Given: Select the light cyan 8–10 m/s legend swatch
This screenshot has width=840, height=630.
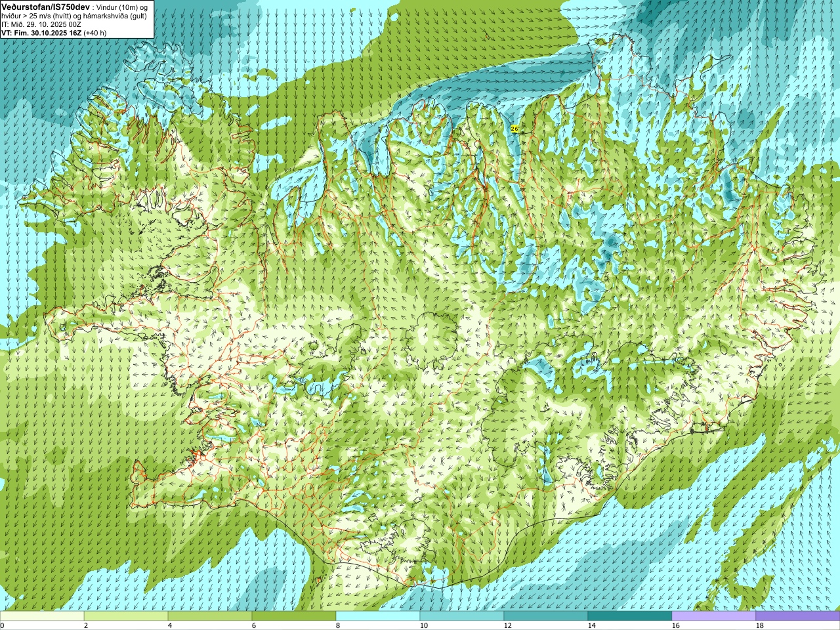Looking at the screenshot, I should point(378,616).
